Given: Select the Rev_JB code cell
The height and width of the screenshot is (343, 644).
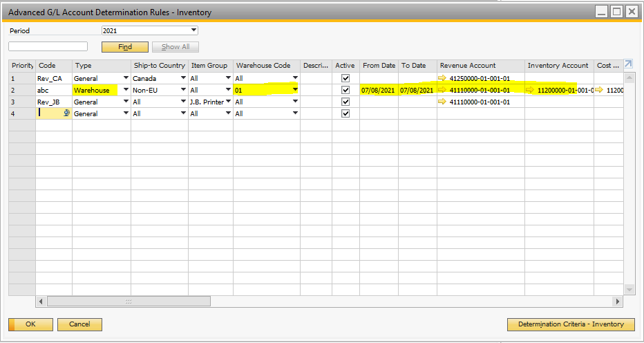Looking at the screenshot, I should pos(54,102).
